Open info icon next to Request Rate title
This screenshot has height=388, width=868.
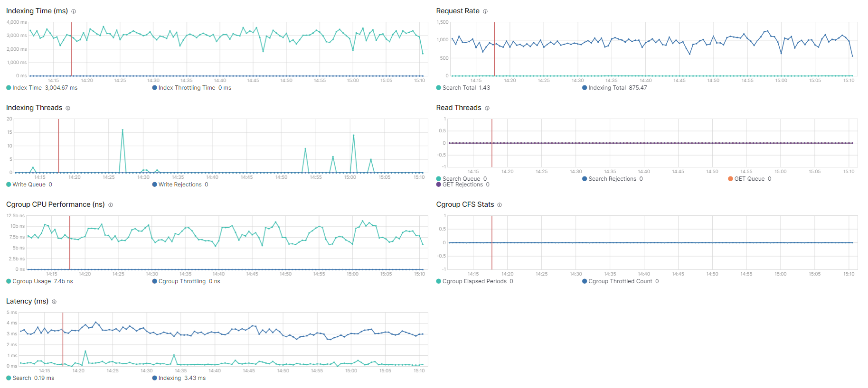pos(485,11)
